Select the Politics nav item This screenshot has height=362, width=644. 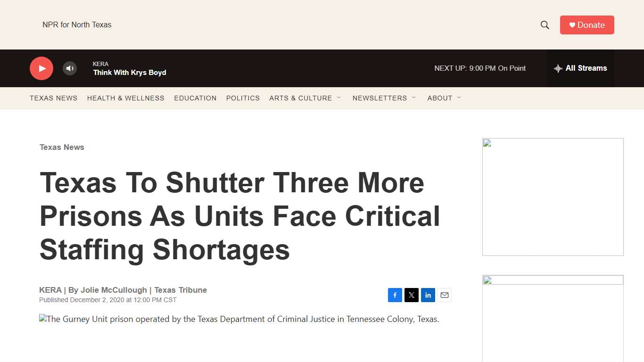click(x=243, y=98)
